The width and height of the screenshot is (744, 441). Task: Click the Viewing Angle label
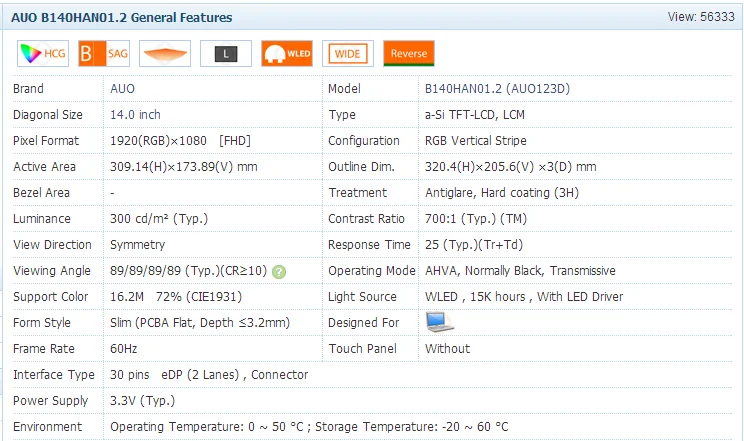coord(52,271)
